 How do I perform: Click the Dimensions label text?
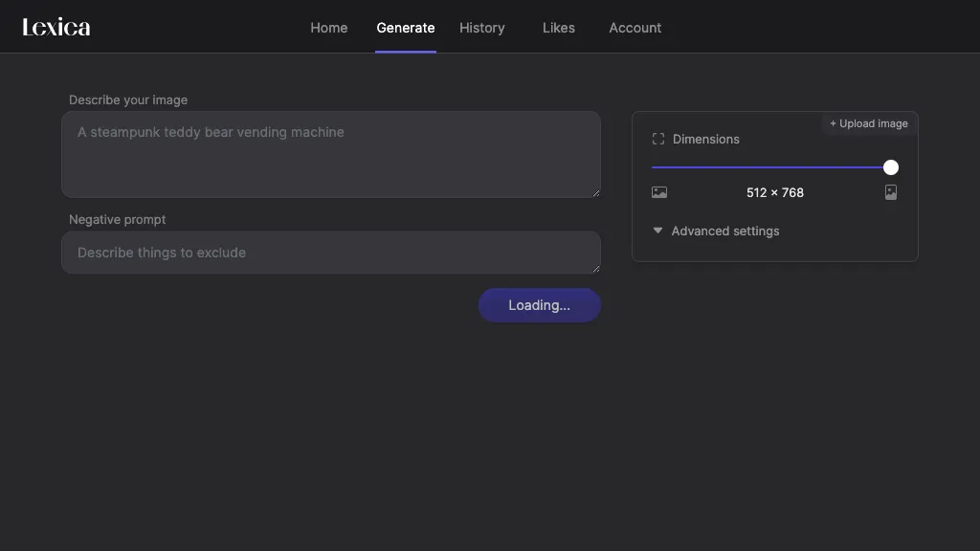[705, 139]
